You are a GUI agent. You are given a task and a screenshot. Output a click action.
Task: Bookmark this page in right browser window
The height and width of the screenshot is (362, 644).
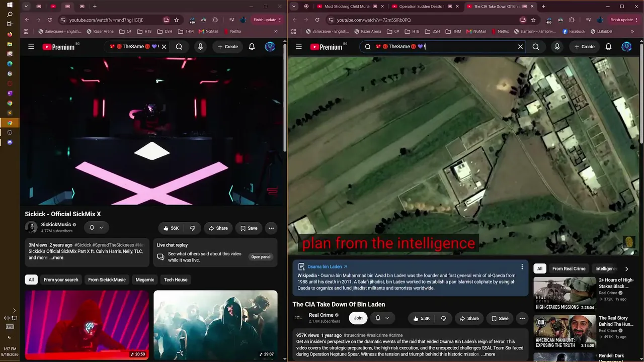click(x=533, y=20)
